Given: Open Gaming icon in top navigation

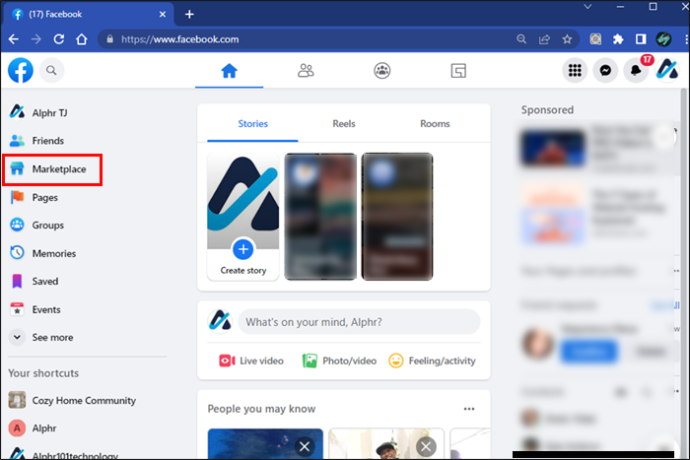Looking at the screenshot, I should (x=458, y=70).
